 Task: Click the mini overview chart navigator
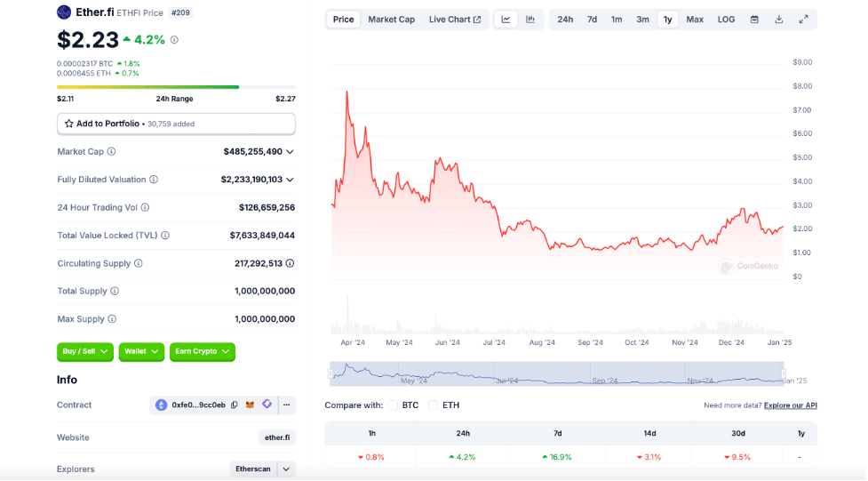coord(557,373)
